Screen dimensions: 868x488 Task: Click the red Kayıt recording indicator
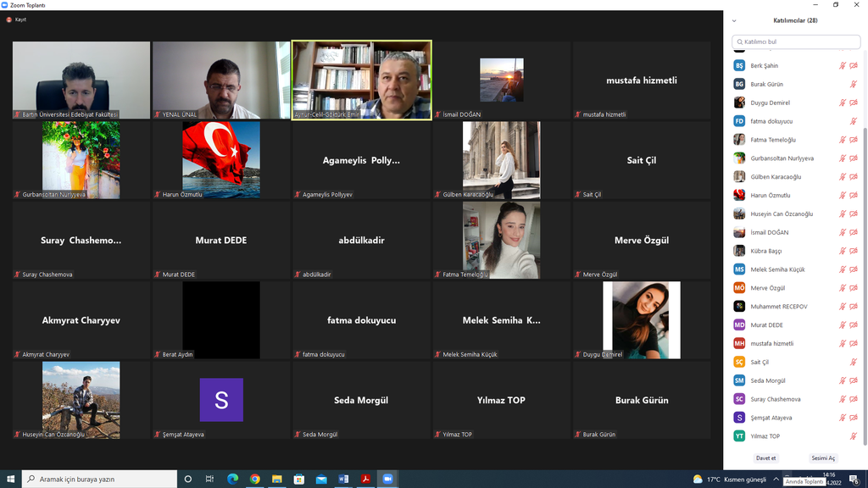coord(16,19)
